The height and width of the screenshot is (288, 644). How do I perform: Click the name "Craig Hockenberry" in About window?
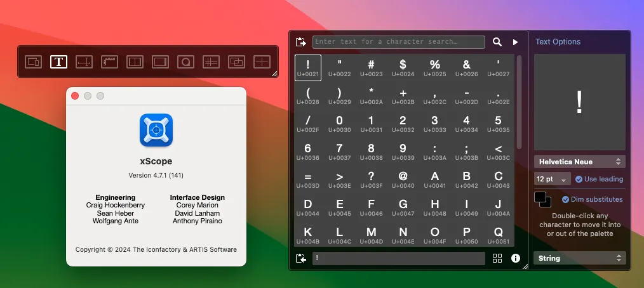pyautogui.click(x=116, y=205)
